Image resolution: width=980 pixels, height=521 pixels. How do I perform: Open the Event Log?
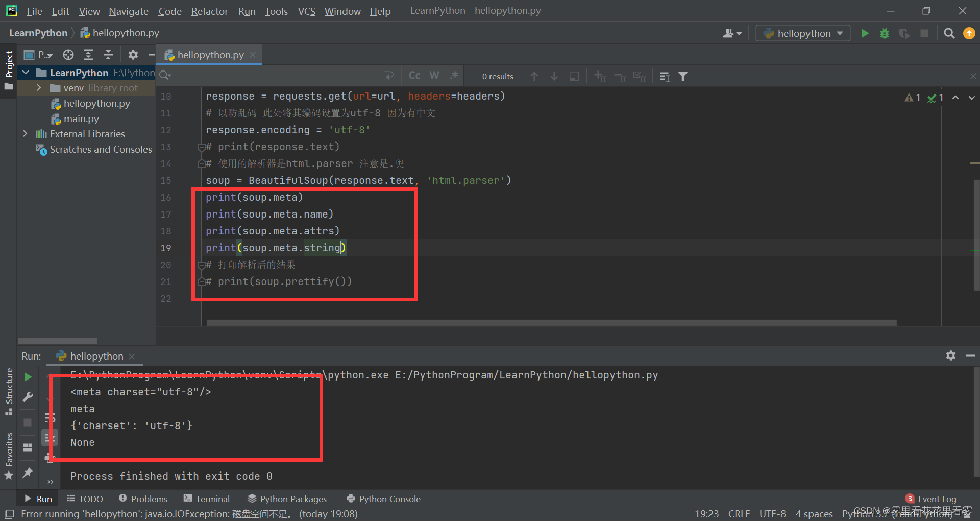click(931, 499)
